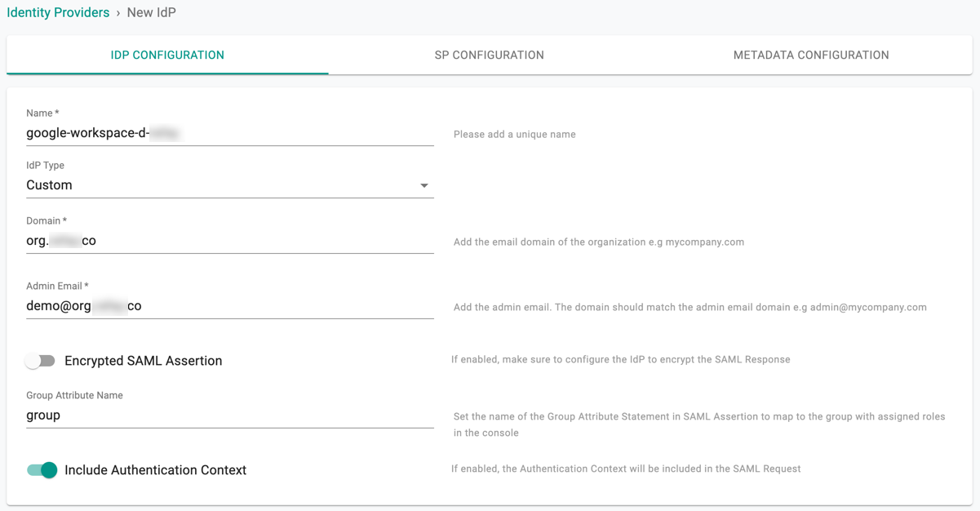Click the Group Attribute Statement help text
This screenshot has width=980, height=511.
[699, 424]
